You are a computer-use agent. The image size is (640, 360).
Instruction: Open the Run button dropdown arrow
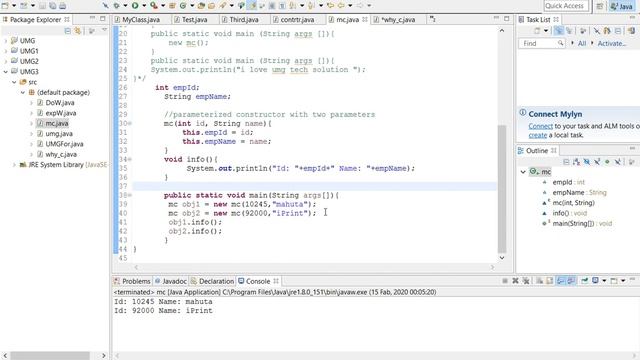[144, 6]
